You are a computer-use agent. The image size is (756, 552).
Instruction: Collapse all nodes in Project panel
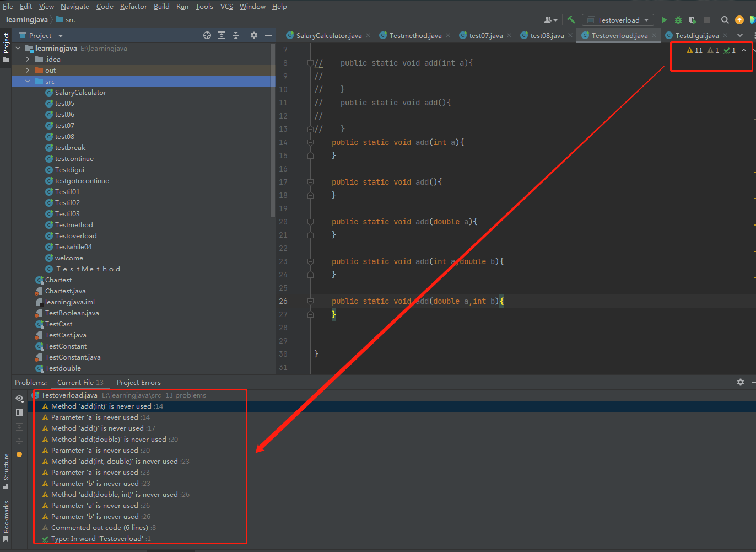[x=236, y=35]
